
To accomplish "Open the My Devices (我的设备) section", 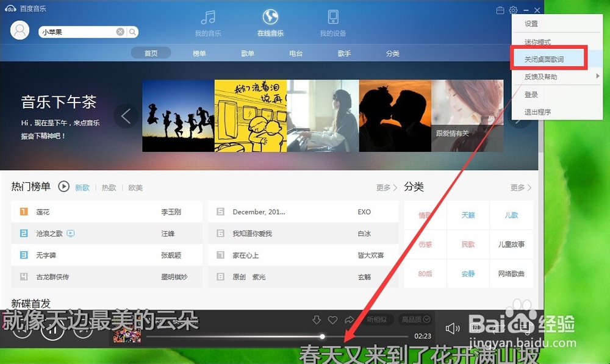I will pyautogui.click(x=333, y=23).
